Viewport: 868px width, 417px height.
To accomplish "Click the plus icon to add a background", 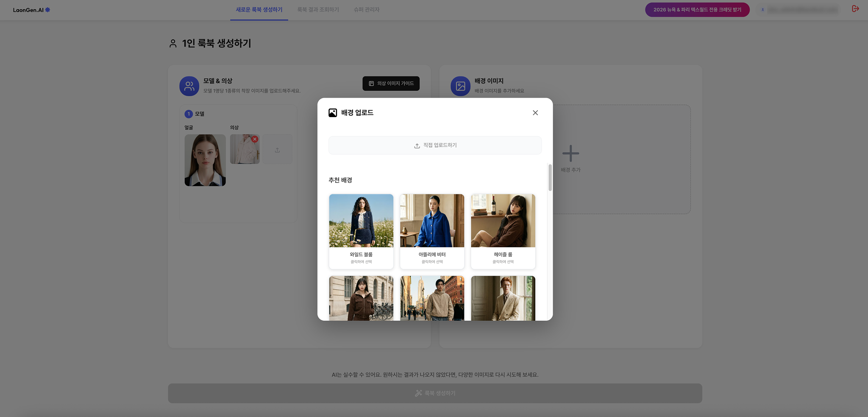I will click(x=571, y=153).
